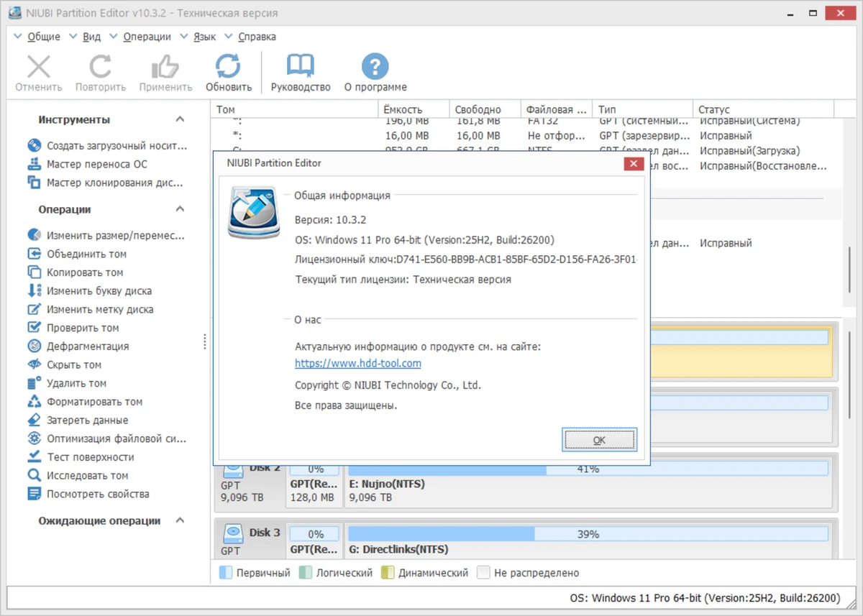Screen dimensions: 863x616
Task: Click the status bar OS info text
Action: [x=705, y=598]
